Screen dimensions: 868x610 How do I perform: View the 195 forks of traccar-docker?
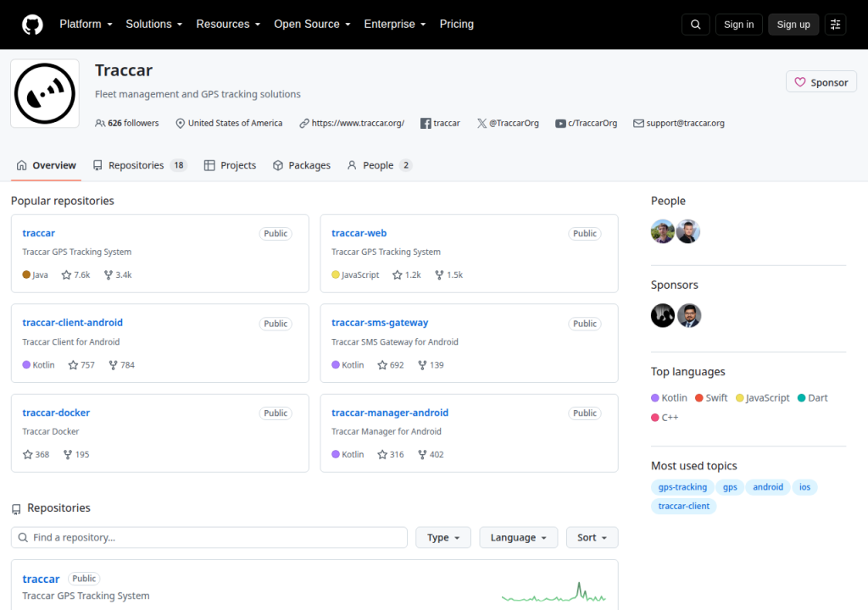click(76, 454)
